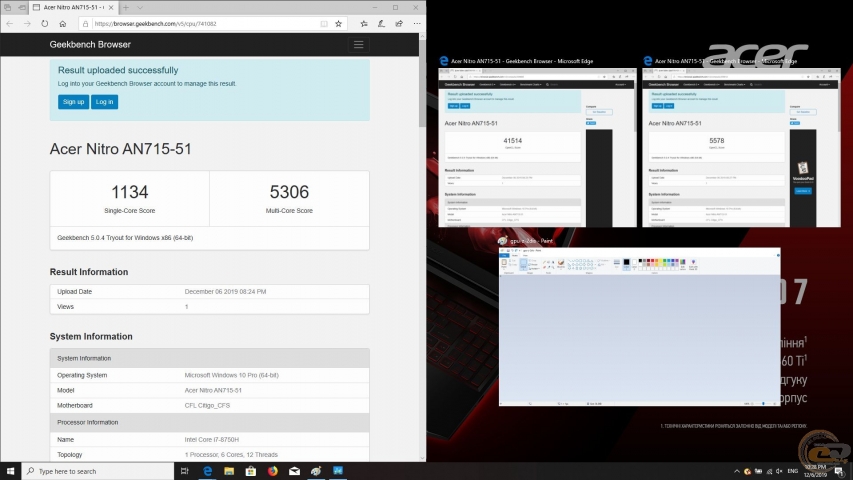Click the network status tray icon

coord(769,471)
